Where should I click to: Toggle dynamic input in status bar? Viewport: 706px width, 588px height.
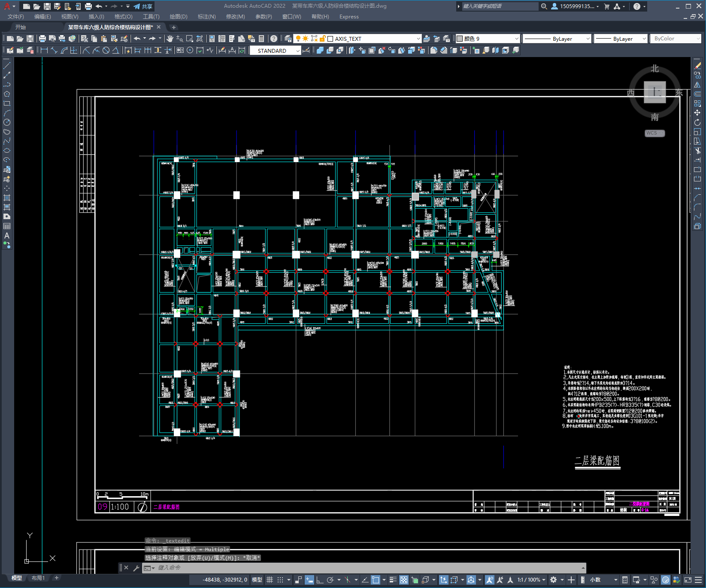click(309, 580)
